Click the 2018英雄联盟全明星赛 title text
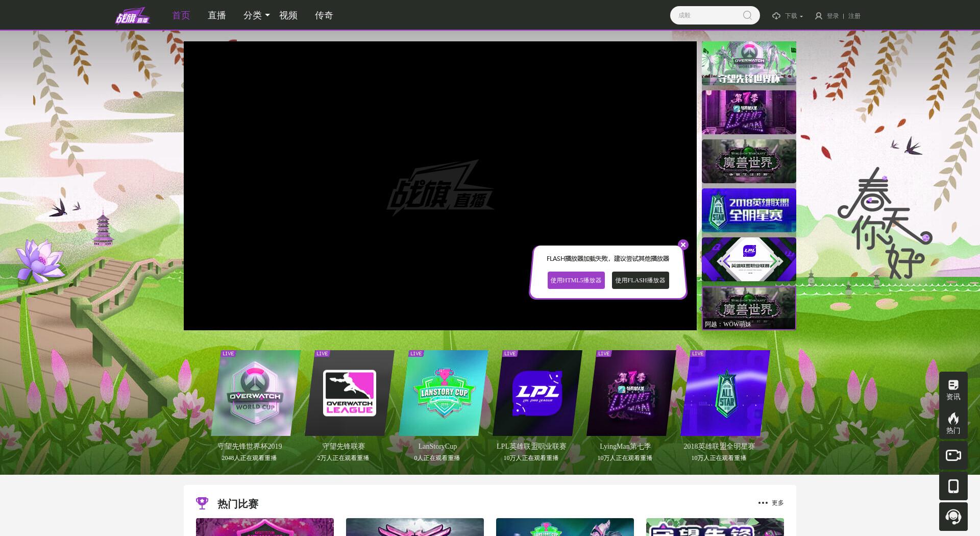980x536 pixels. tap(719, 446)
